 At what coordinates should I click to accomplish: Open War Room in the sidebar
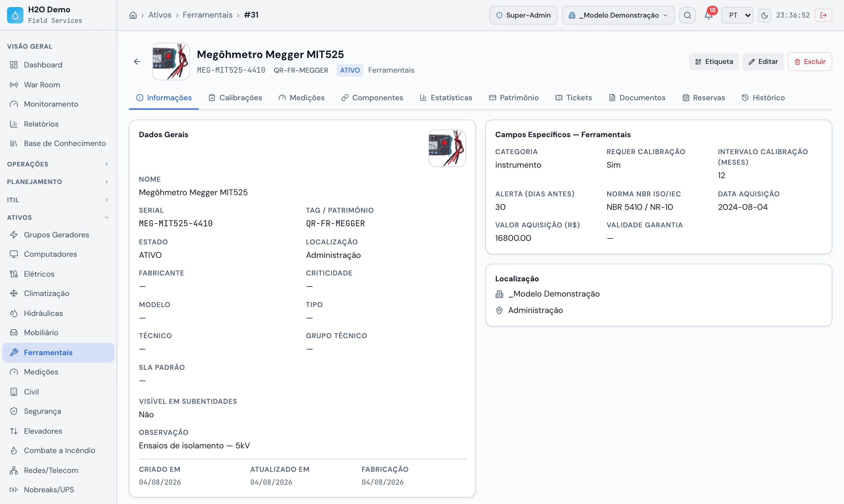(58, 85)
